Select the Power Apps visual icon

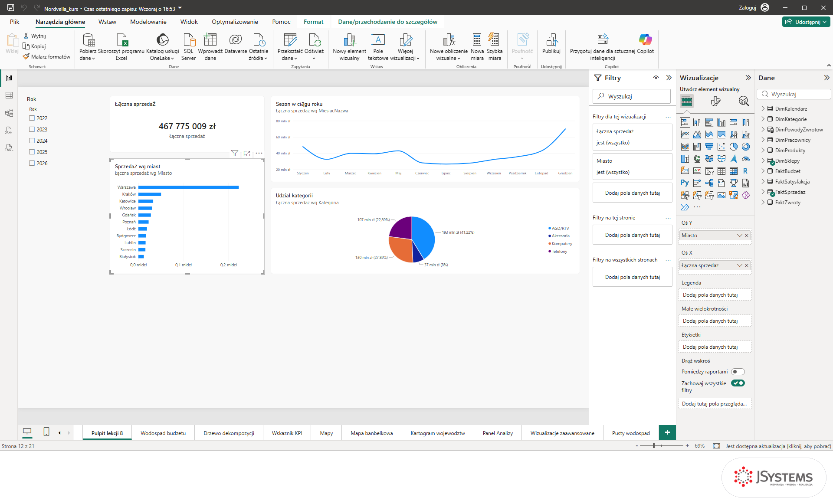point(745,195)
